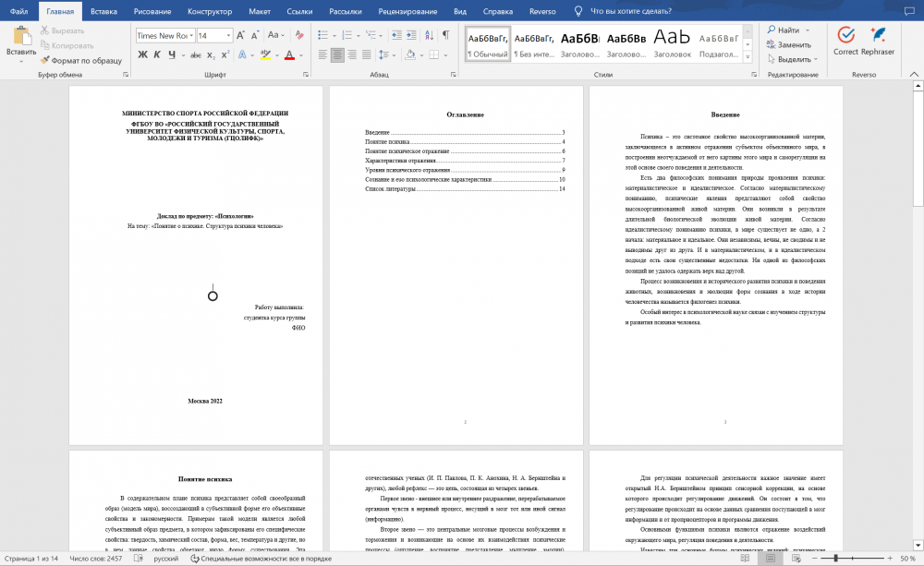Click the vertical scrollbar down arrow

[918, 546]
